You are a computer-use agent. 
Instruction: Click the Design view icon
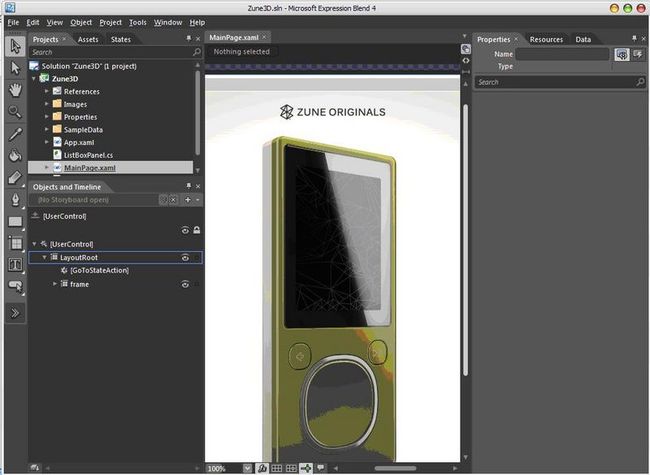pos(466,49)
